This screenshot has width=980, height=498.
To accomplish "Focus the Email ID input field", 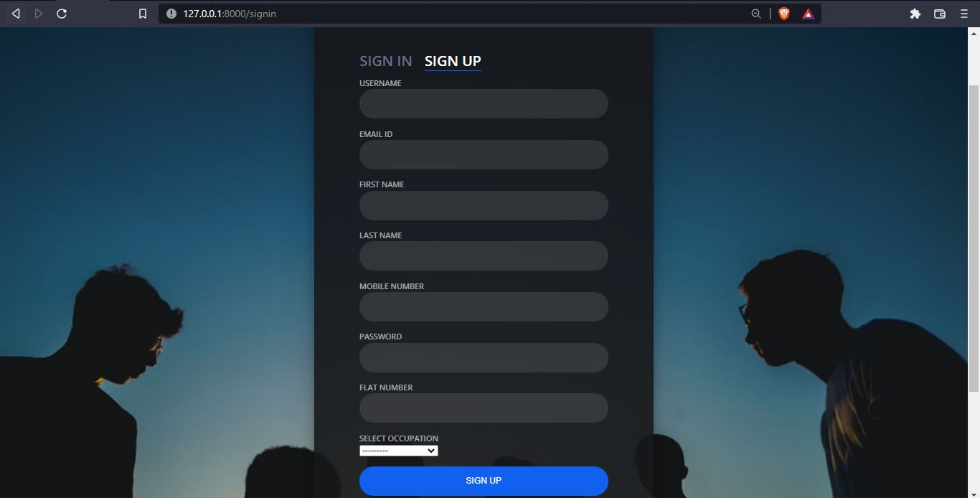I will 484,155.
